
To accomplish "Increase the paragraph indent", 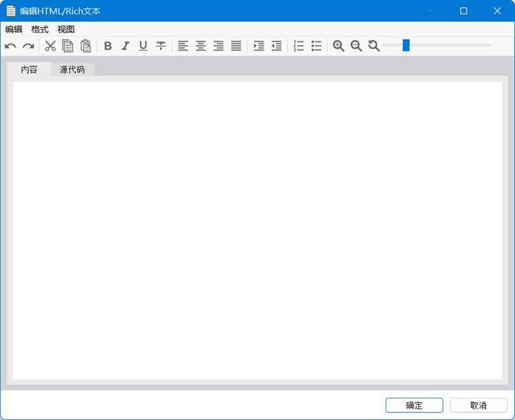I will [x=259, y=45].
